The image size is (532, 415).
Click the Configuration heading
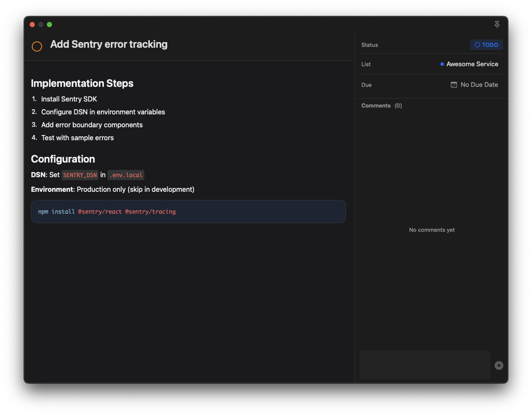click(63, 159)
